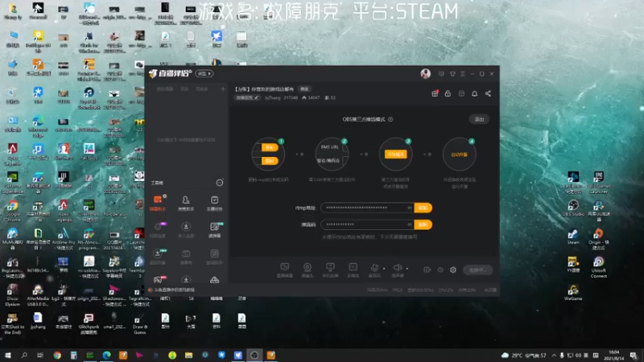
Task: Click the rtmp address input field
Action: [367, 208]
